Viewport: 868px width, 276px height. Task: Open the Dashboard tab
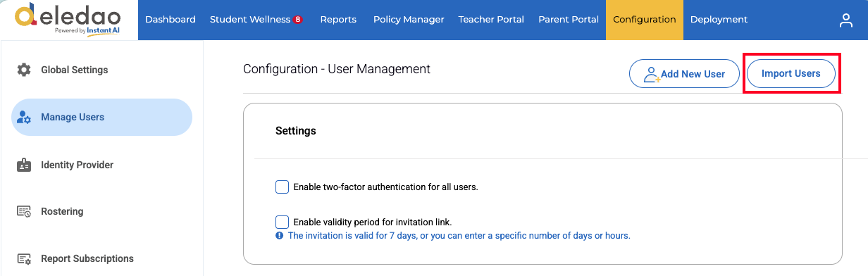tap(170, 20)
